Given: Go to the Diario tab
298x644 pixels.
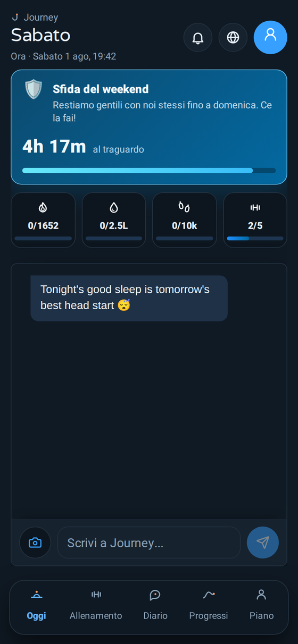Looking at the screenshot, I should pyautogui.click(x=155, y=606).
